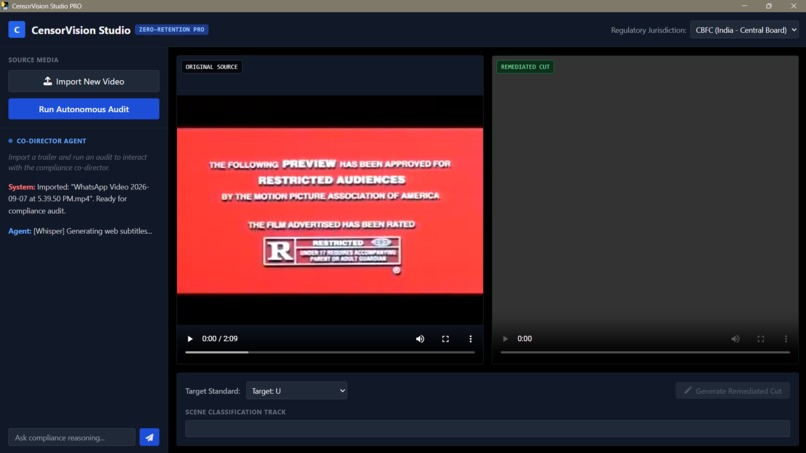Seek on original source progress bar

[329, 352]
